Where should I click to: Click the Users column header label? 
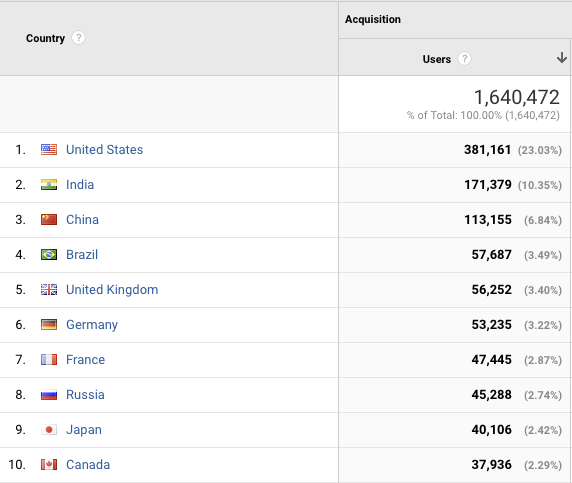(437, 59)
